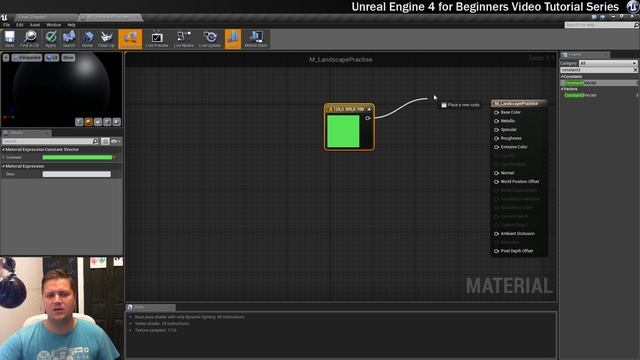Click the Roughness input pin
The height and width of the screenshot is (360, 640).
[x=497, y=138]
